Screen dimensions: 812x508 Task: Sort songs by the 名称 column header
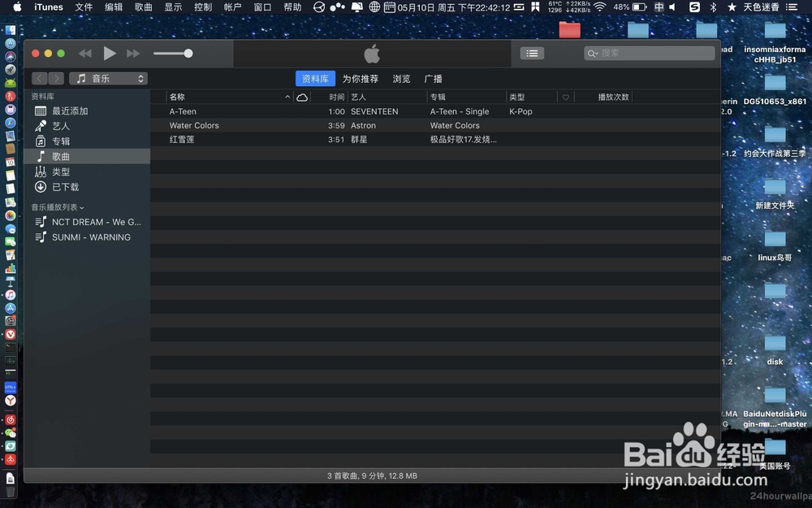[x=230, y=97]
